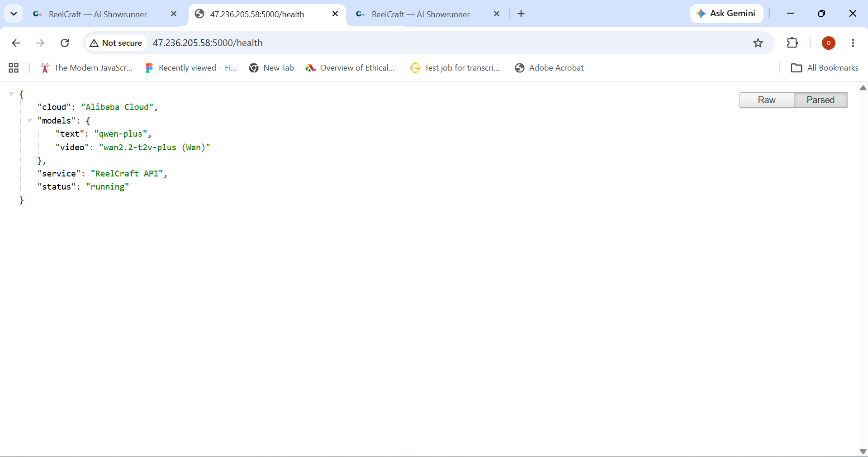The height and width of the screenshot is (457, 868).
Task: Close the last ReelCraft tab
Action: 497,14
